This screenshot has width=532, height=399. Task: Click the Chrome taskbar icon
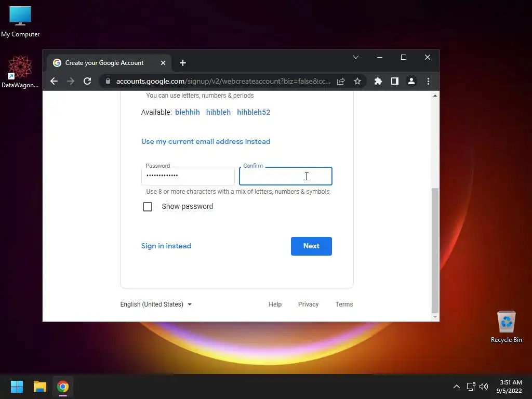(x=63, y=387)
